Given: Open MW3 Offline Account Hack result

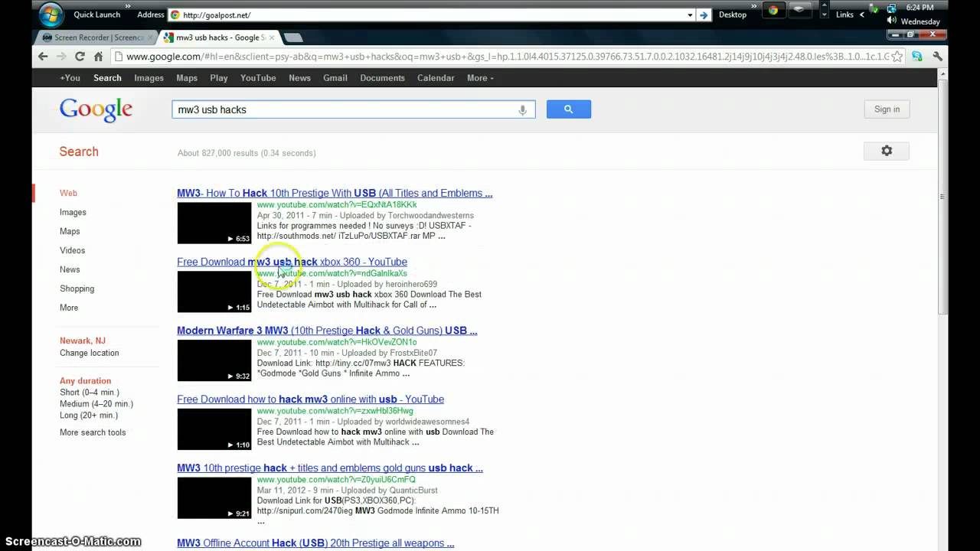Looking at the screenshot, I should click(x=315, y=543).
